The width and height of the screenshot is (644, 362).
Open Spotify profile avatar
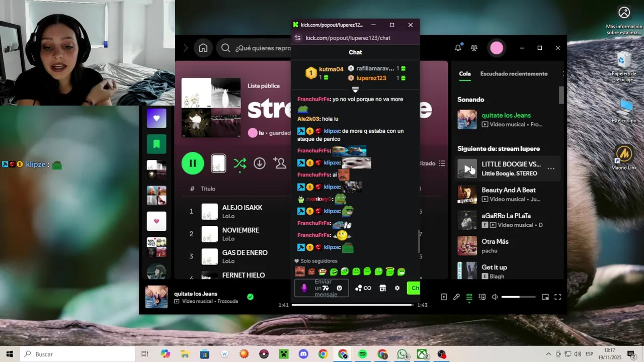pyautogui.click(x=497, y=48)
